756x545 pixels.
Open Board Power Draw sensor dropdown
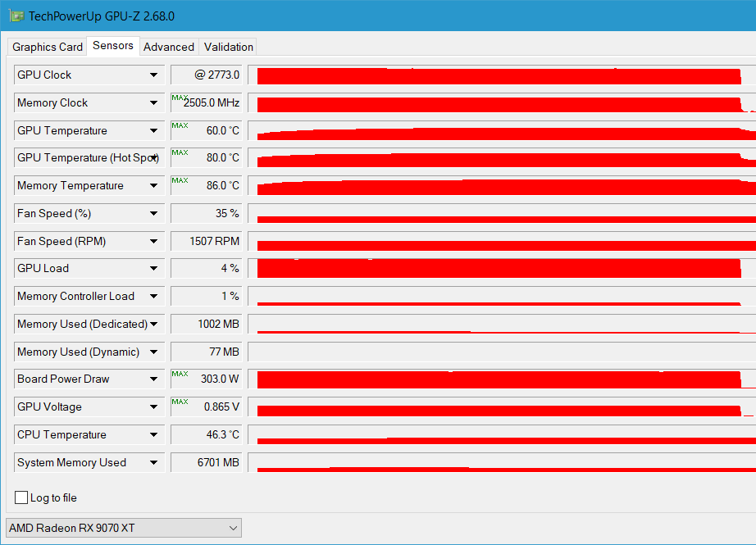153,379
